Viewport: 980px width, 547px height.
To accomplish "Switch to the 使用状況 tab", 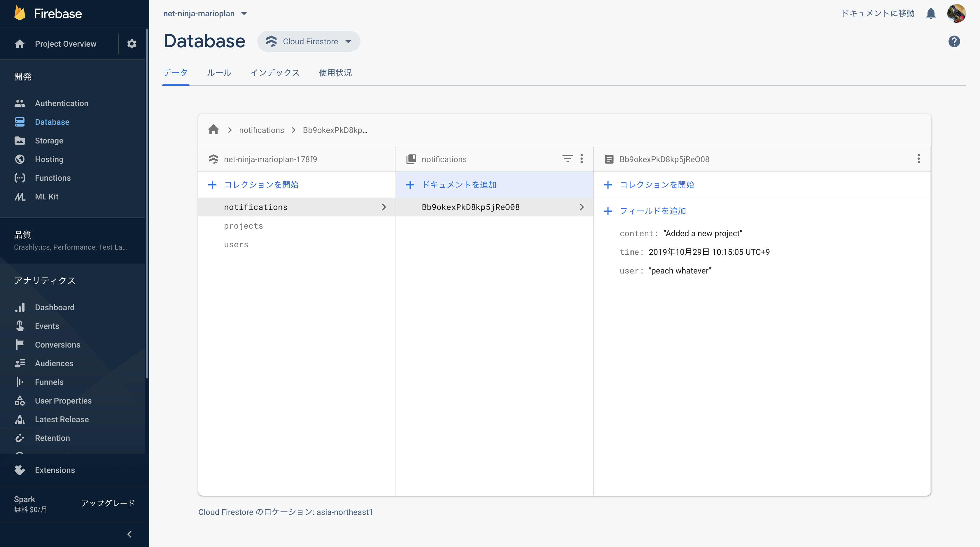I will click(x=335, y=73).
